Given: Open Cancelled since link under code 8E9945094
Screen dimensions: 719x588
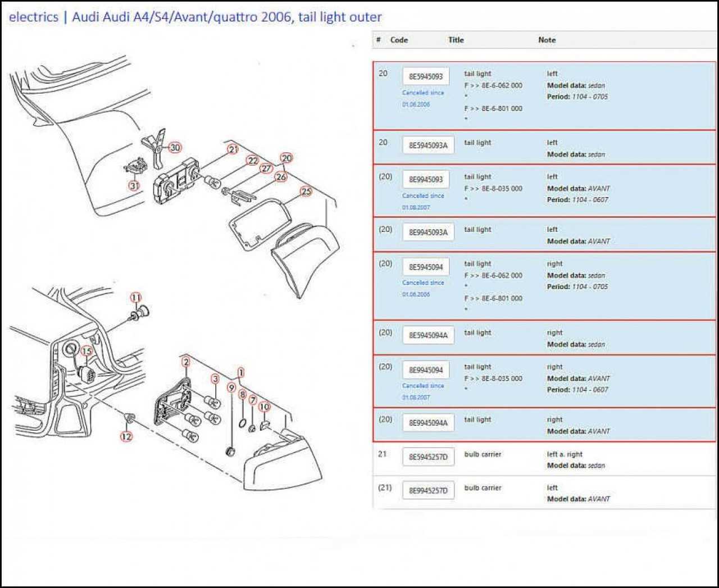Looking at the screenshot, I should click(423, 391).
